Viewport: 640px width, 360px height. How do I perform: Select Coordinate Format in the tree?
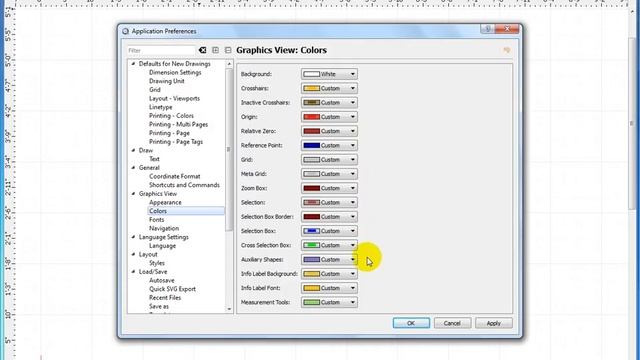point(175,176)
